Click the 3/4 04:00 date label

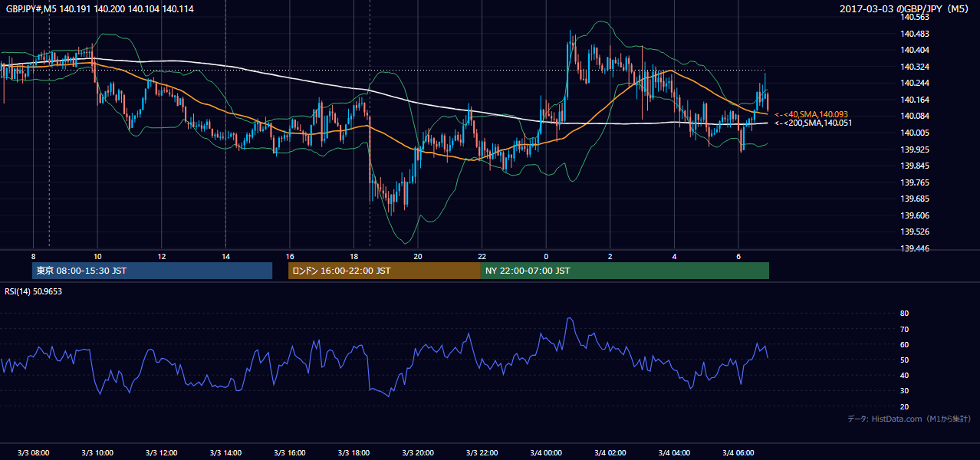pos(674,452)
